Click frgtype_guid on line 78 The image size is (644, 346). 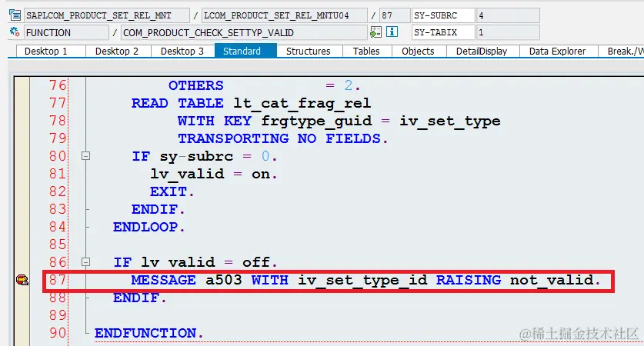click(x=316, y=121)
